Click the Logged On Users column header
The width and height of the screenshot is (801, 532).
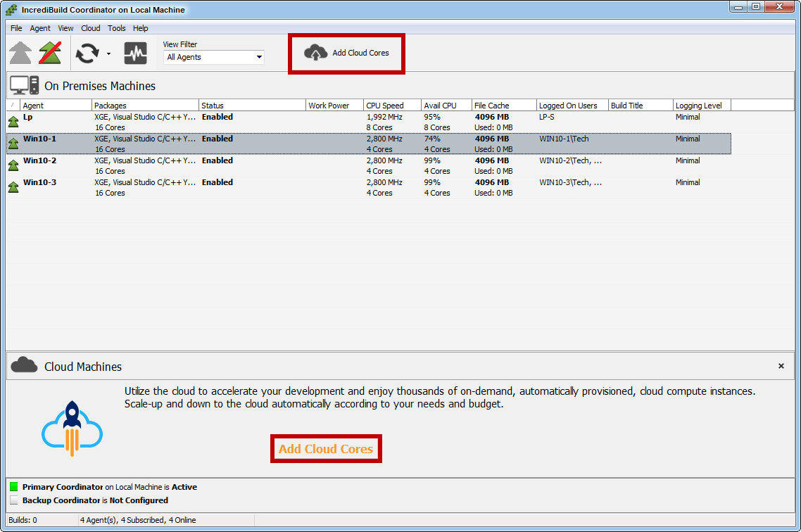[572, 105]
